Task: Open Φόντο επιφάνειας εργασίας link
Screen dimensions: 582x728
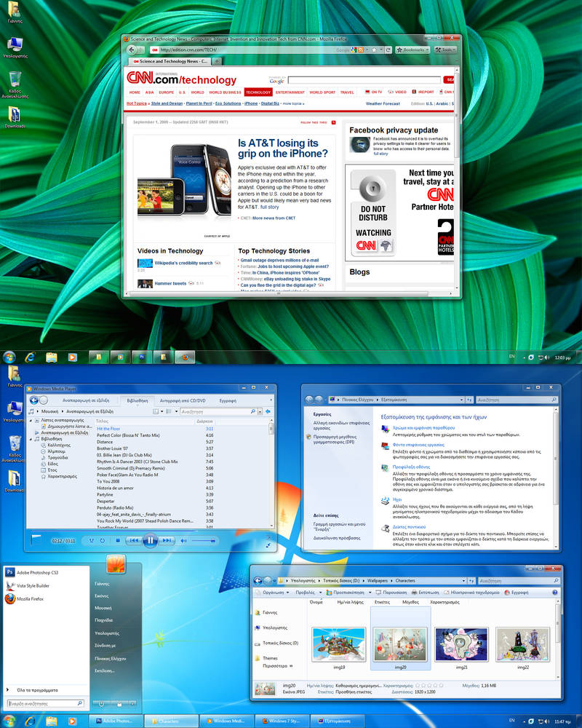Action: tap(418, 445)
